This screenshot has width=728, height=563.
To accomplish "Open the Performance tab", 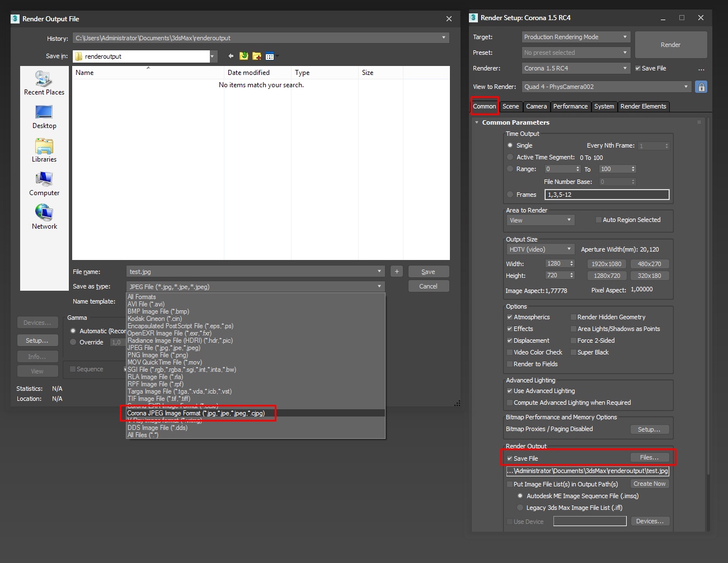I will (571, 106).
